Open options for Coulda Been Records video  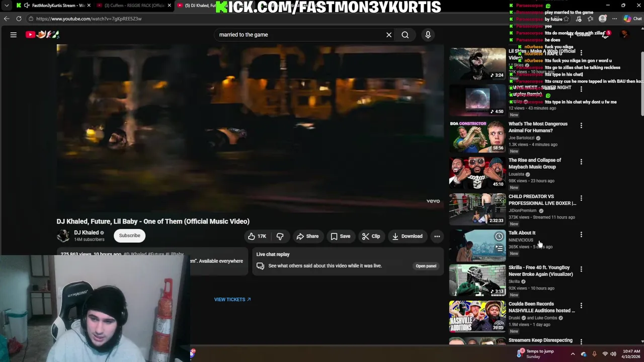pyautogui.click(x=581, y=305)
